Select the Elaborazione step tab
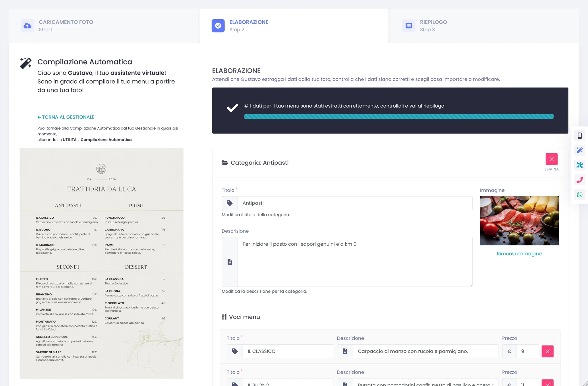This screenshot has width=588, height=386. tap(294, 26)
